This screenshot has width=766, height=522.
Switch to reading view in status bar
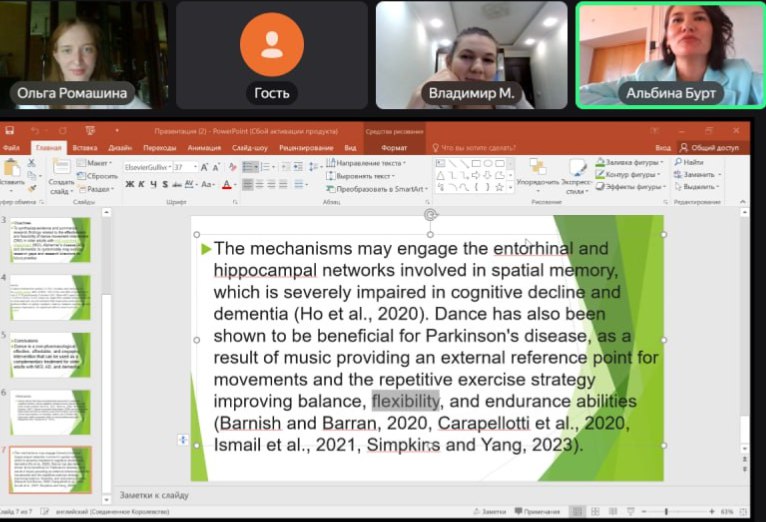pos(613,511)
